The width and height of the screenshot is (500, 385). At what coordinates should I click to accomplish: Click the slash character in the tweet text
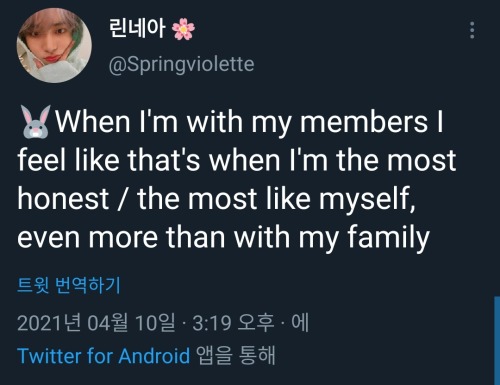(x=123, y=199)
